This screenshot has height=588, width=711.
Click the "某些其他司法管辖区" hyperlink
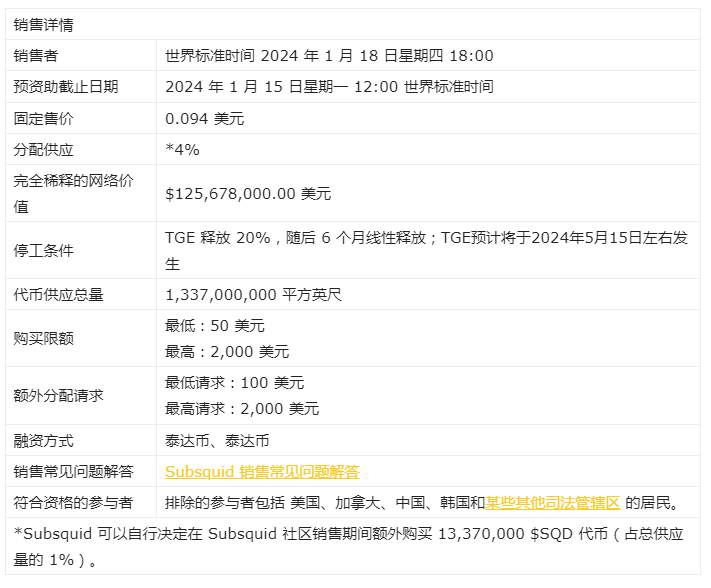pos(553,502)
